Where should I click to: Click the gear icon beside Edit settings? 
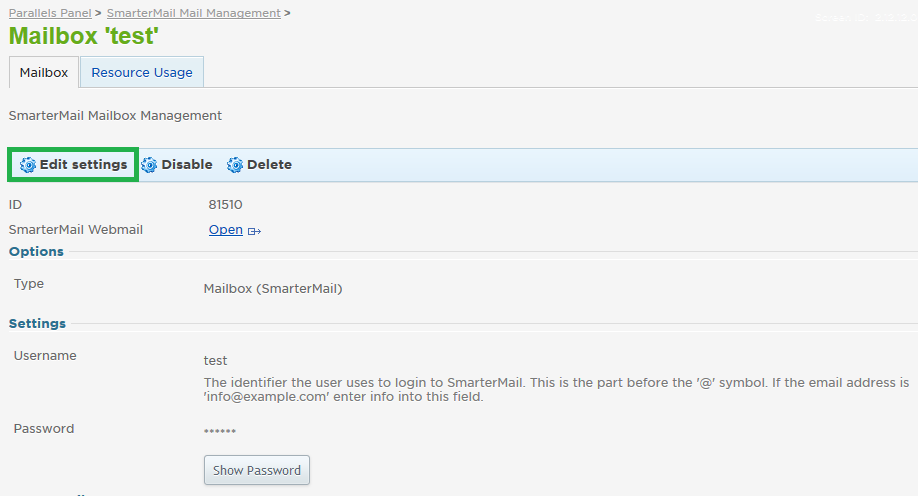[28, 165]
